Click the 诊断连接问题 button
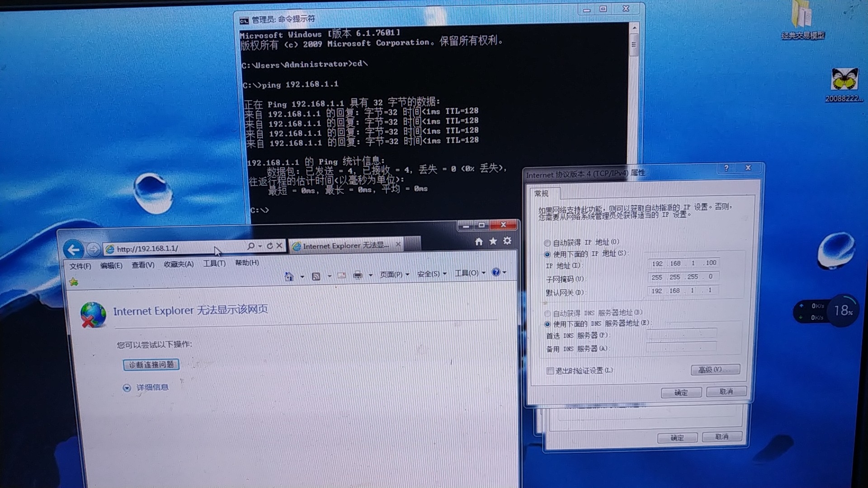The image size is (868, 488). coord(151,365)
